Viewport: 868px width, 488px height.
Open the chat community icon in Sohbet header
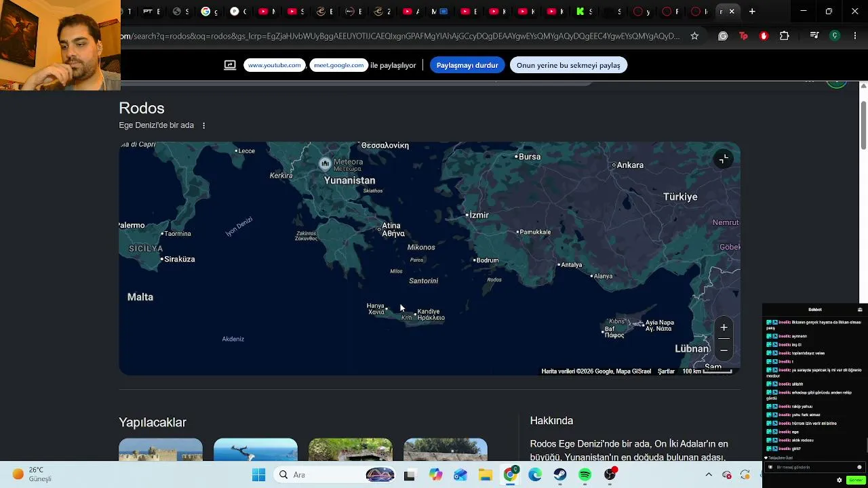click(860, 310)
